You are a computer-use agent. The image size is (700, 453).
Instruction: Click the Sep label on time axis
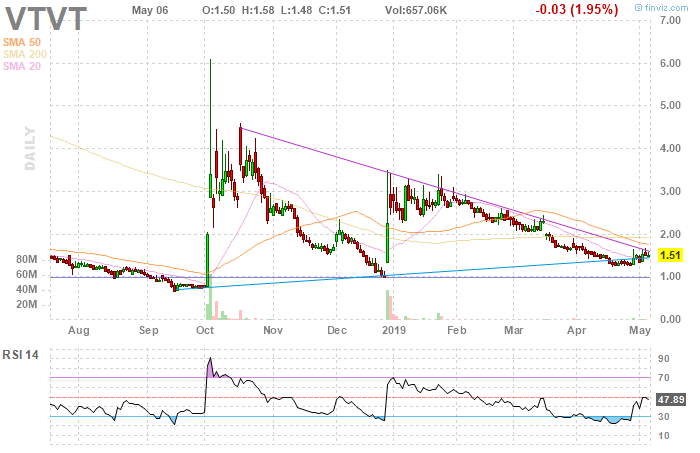(148, 331)
